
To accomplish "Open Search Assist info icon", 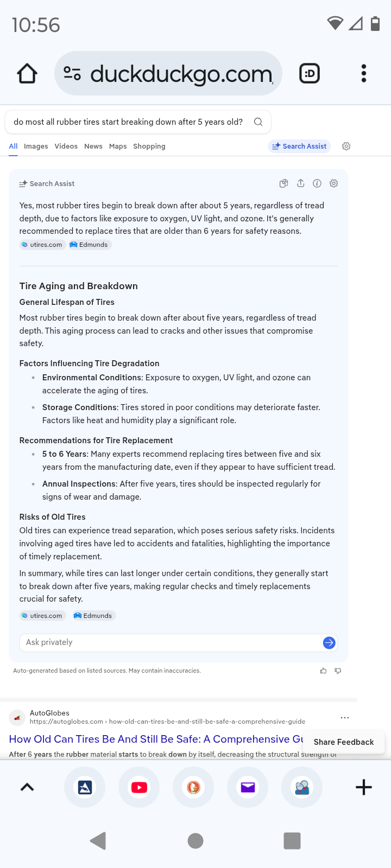I will (x=317, y=183).
